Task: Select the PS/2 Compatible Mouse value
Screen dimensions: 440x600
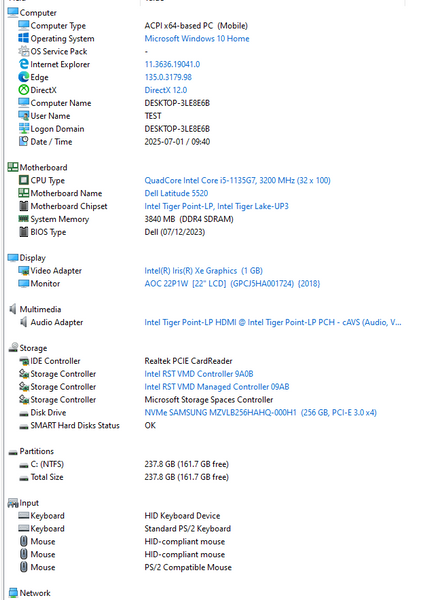Action: coord(188,567)
